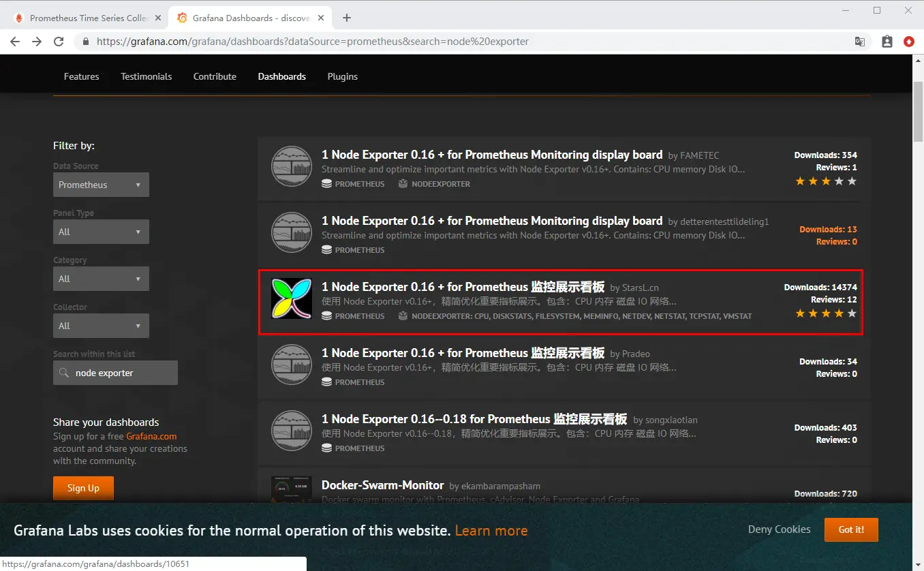
Task: Open the 监控展示看板 dashboard title by Pradeo
Action: [x=463, y=353]
